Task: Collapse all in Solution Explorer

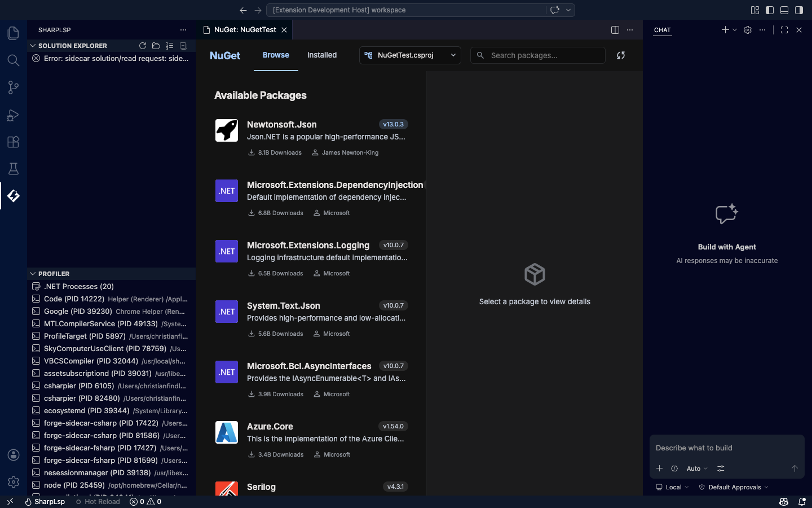Action: coord(183,46)
